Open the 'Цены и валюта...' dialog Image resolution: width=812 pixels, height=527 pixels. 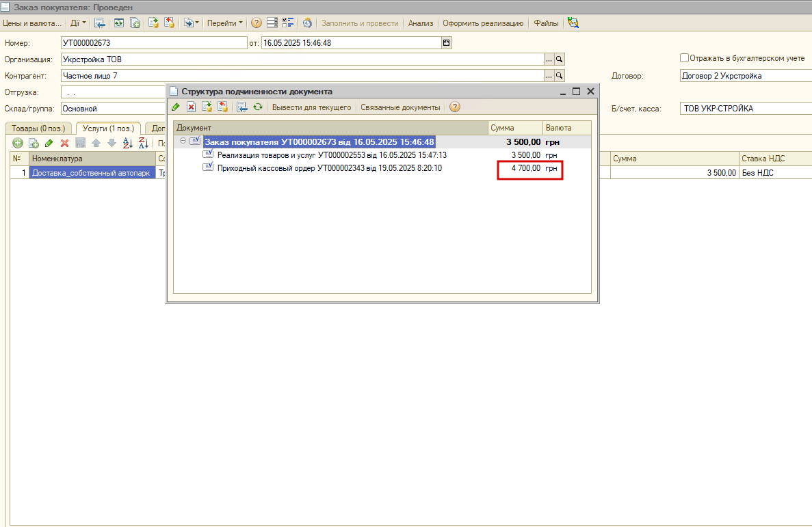tap(32, 23)
